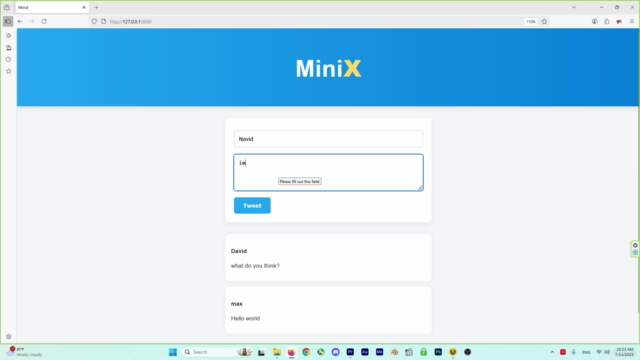Open Discord from the taskbar
This screenshot has height=360, width=640.
336,352
